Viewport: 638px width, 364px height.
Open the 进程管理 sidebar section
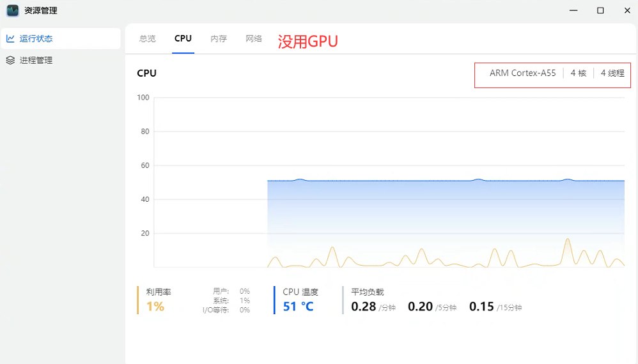[36, 60]
